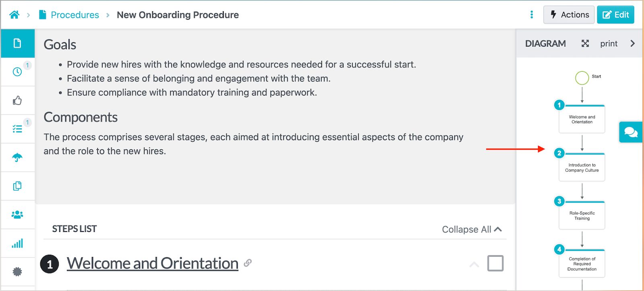Click the bar chart analytics icon
Image resolution: width=644 pixels, height=291 pixels.
[17, 243]
